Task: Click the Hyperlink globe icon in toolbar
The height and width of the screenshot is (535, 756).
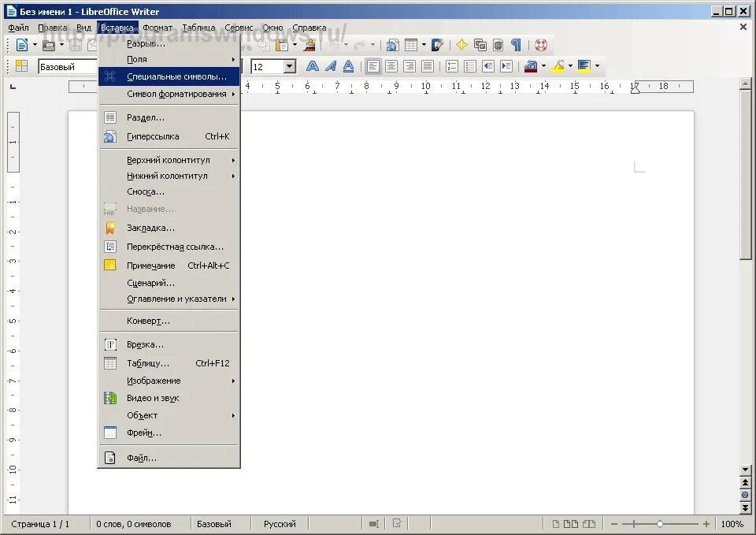Action: click(x=393, y=46)
